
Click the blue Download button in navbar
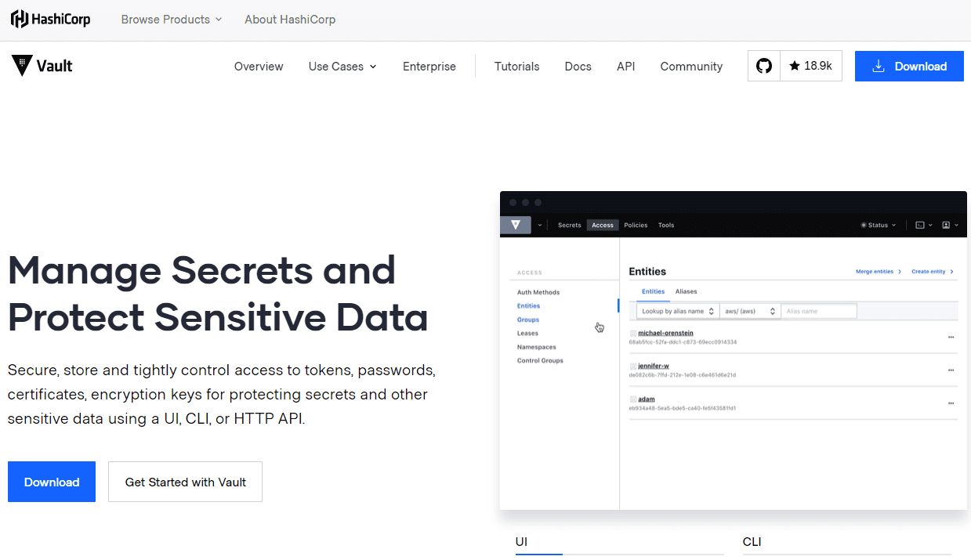[909, 67]
